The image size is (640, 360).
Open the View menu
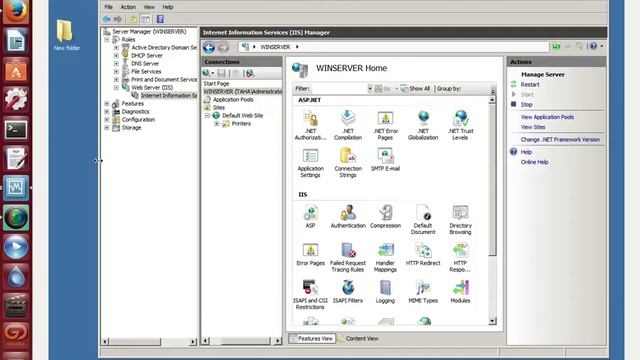(149, 7)
